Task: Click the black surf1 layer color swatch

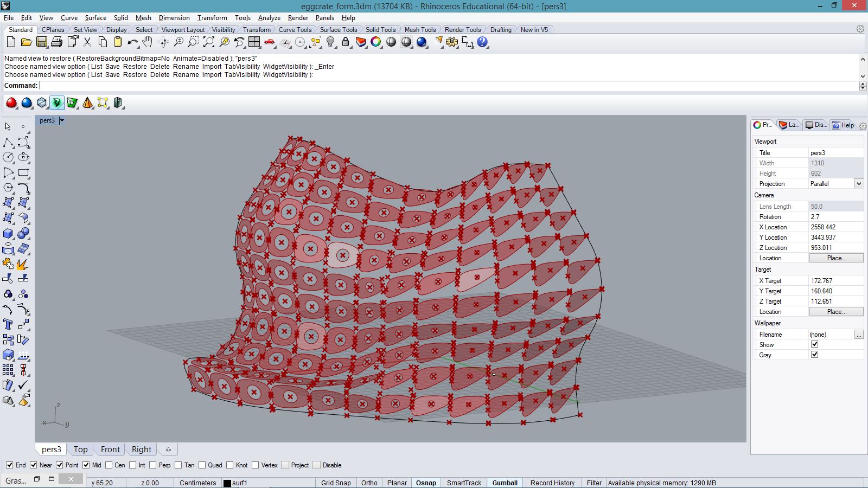Action: click(227, 483)
